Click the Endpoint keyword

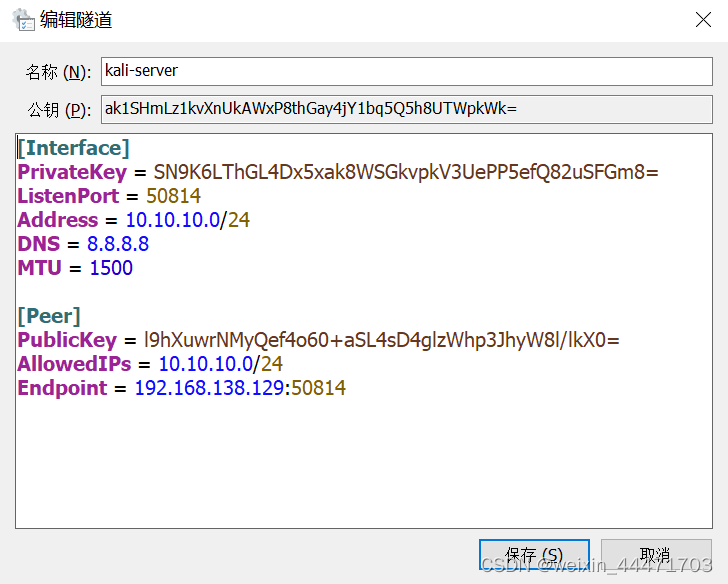tap(62, 388)
